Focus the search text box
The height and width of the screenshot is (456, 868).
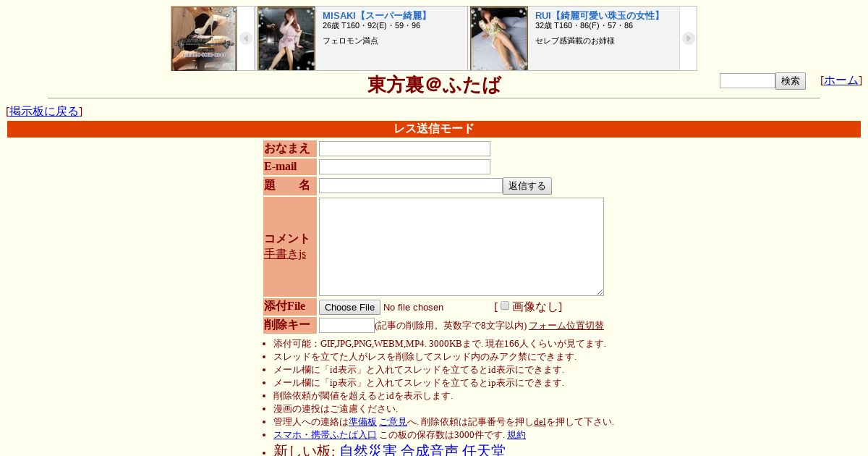tap(747, 81)
